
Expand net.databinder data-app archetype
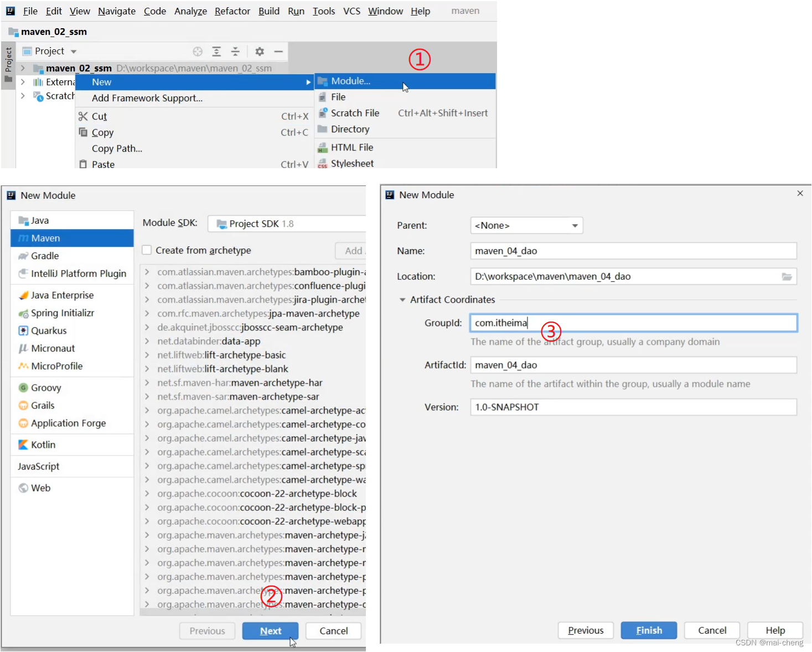[147, 341]
